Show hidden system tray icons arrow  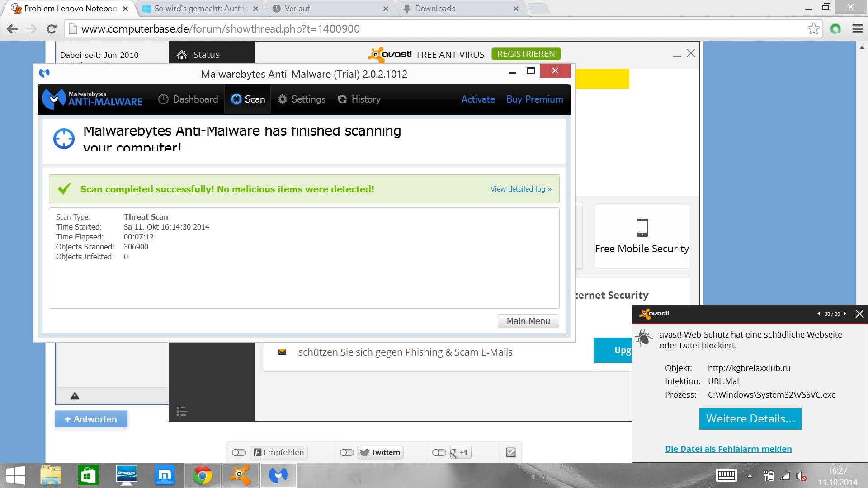point(750,476)
